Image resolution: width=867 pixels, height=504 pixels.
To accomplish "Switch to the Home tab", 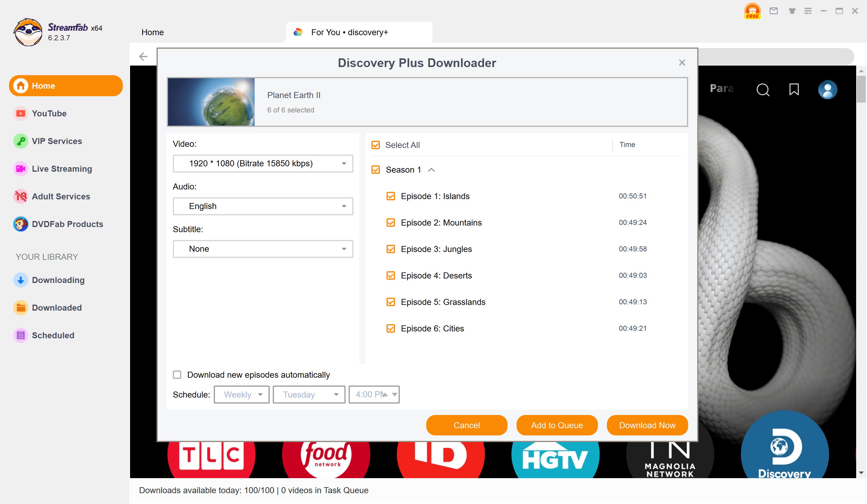I will [152, 32].
